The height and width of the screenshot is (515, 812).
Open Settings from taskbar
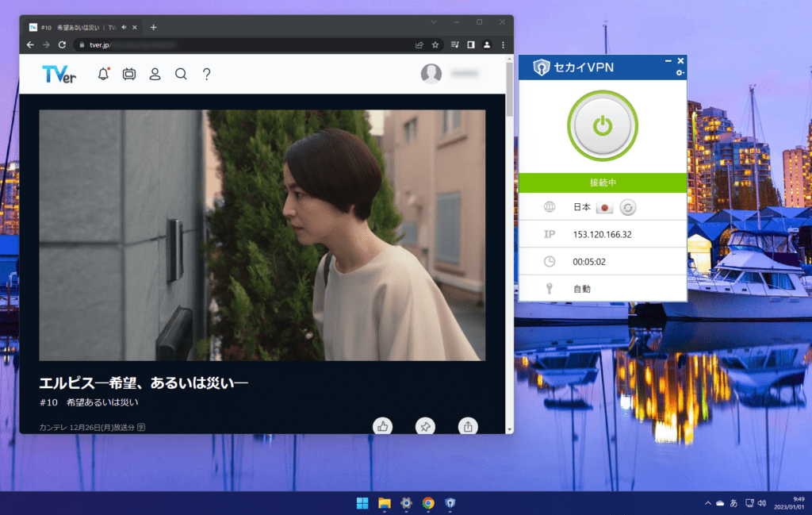407,502
